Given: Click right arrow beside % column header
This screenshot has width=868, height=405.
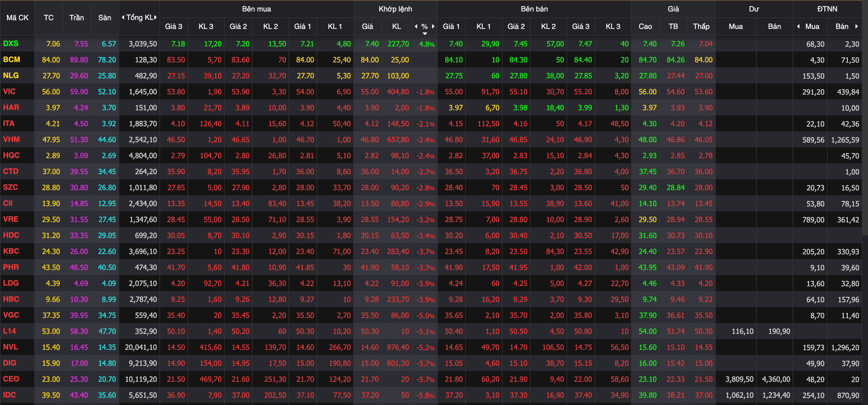Looking at the screenshot, I should (x=433, y=26).
